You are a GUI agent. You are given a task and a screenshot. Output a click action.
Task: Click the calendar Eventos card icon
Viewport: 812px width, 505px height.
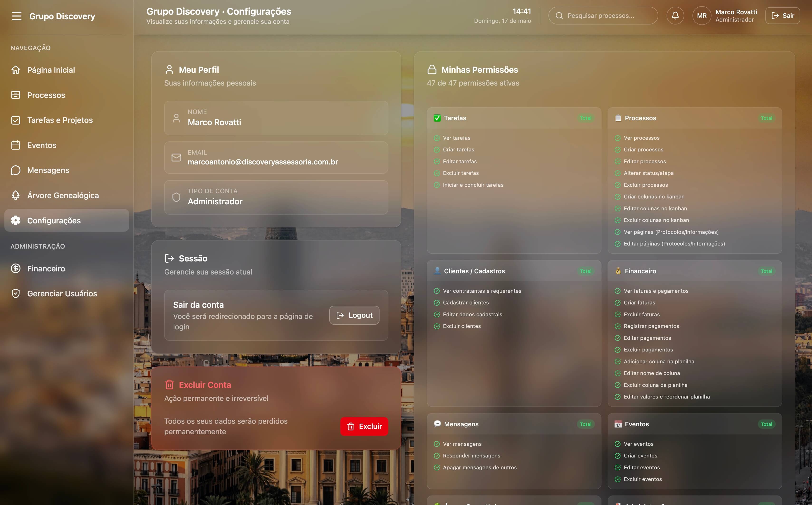coord(618,424)
